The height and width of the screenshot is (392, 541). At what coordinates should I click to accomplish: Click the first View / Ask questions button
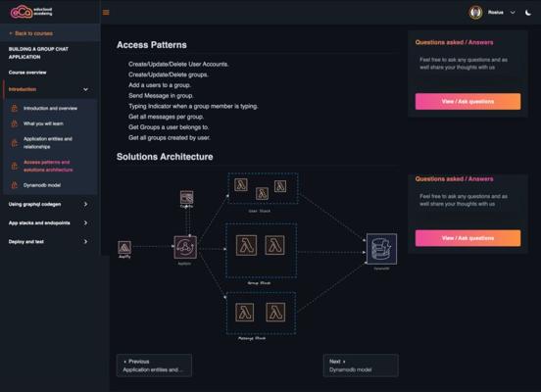[467, 102]
